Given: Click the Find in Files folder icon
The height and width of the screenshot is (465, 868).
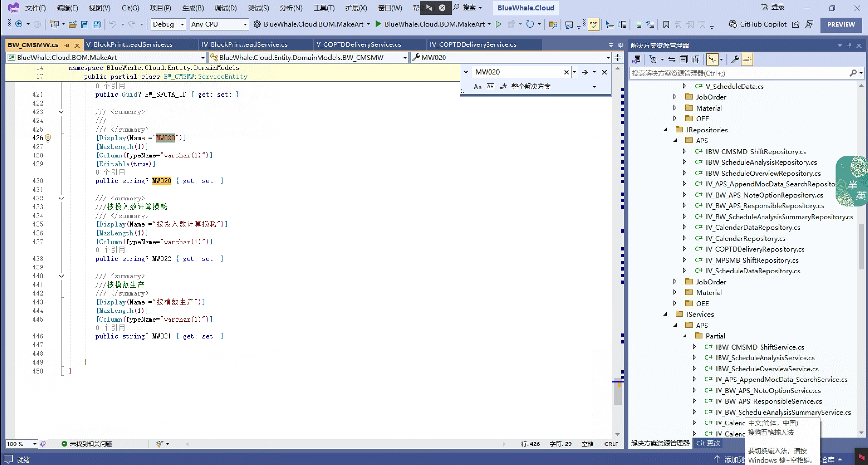Looking at the screenshot, I should pos(553,24).
